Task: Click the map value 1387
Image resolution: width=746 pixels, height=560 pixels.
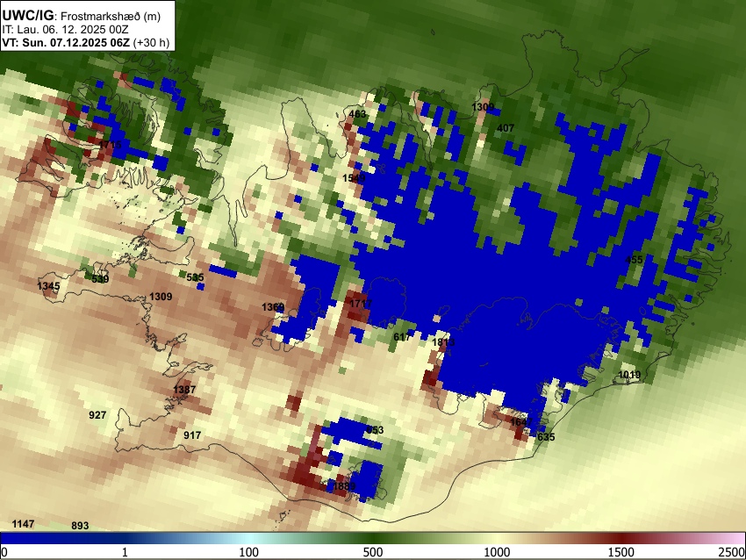Action: point(184,390)
